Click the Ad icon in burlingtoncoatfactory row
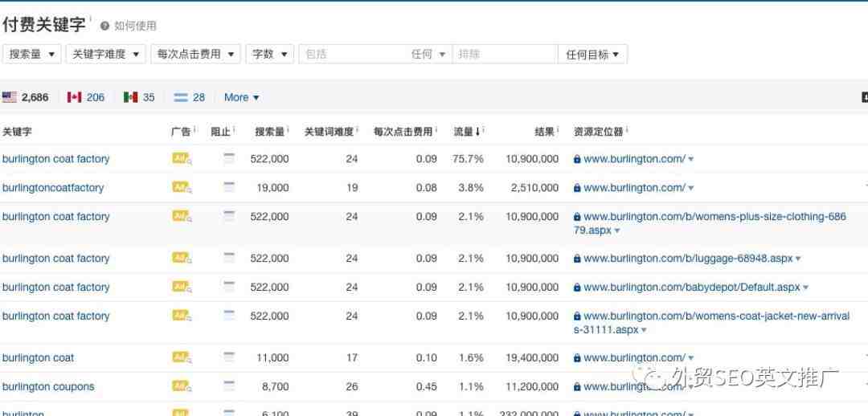The image size is (868, 416). [x=182, y=188]
